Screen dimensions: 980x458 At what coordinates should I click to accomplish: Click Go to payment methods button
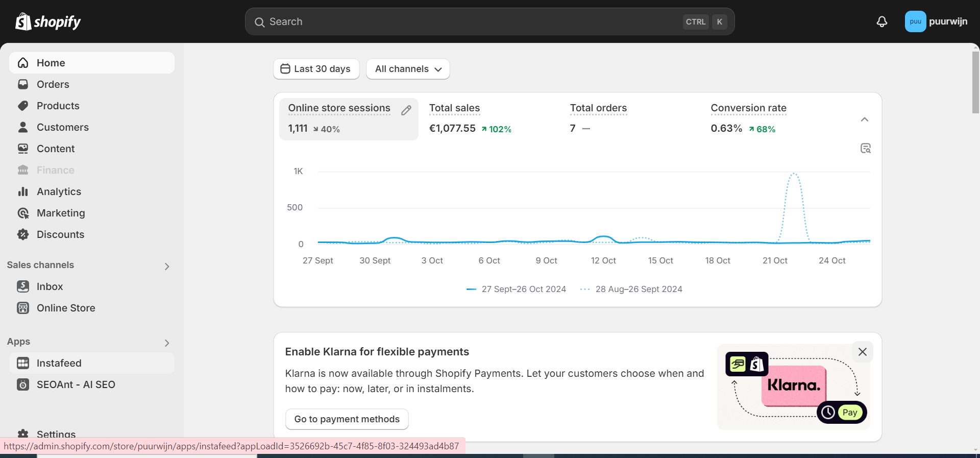[347, 419]
